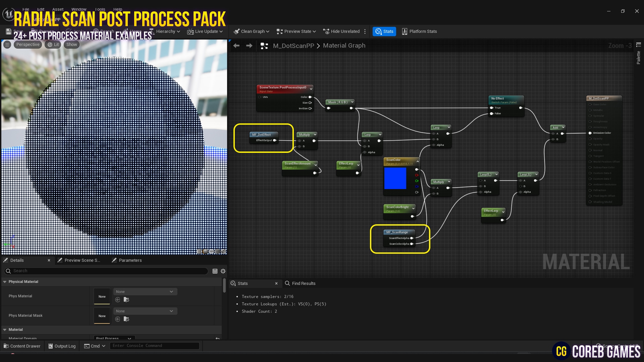Switch to the Parameters tab
Image resolution: width=644 pixels, height=362 pixels.
130,260
